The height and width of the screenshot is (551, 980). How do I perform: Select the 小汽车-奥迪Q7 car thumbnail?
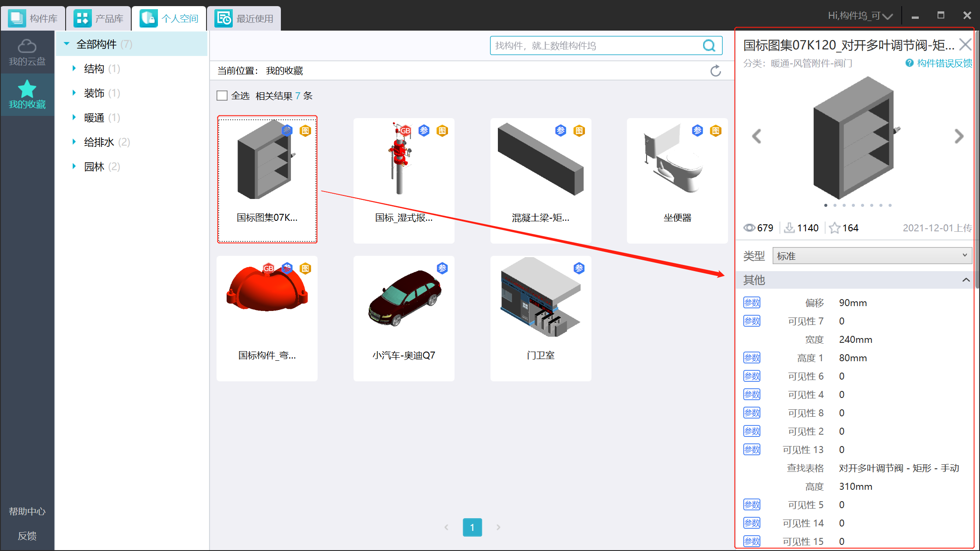[x=405, y=298]
